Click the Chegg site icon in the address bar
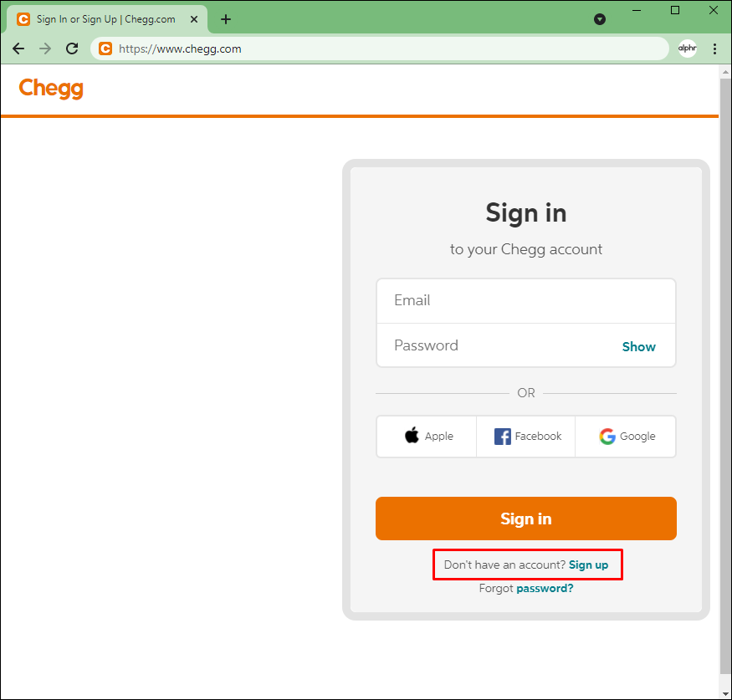This screenshot has height=700, width=732. [x=105, y=49]
